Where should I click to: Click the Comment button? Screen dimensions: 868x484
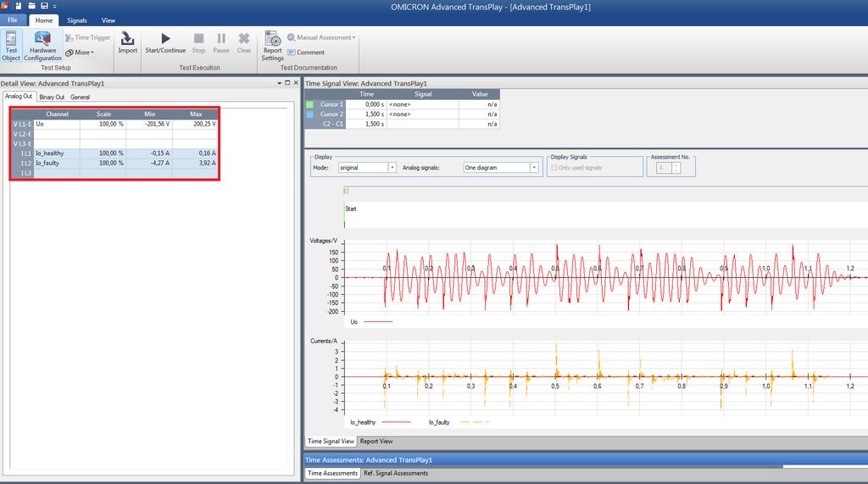click(305, 53)
